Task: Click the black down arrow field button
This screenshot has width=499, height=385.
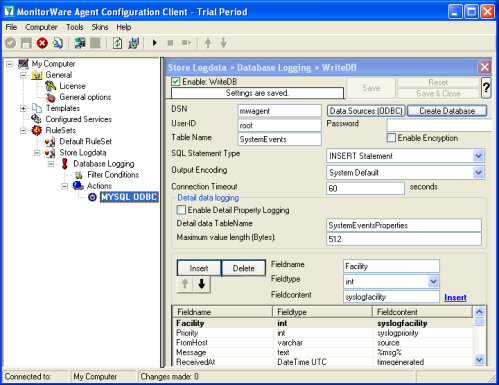Action: [x=202, y=284]
